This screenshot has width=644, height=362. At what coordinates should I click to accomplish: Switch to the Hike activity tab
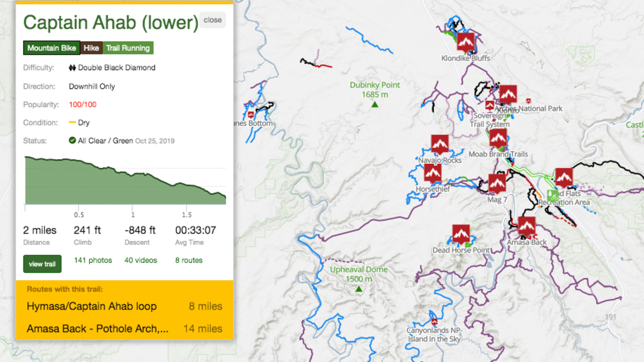pos(91,48)
